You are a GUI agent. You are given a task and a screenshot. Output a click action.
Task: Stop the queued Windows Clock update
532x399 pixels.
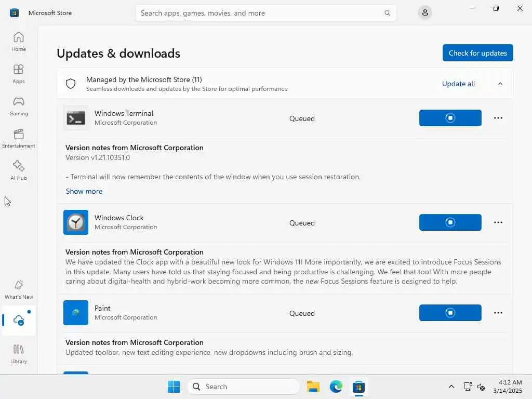[450, 222]
